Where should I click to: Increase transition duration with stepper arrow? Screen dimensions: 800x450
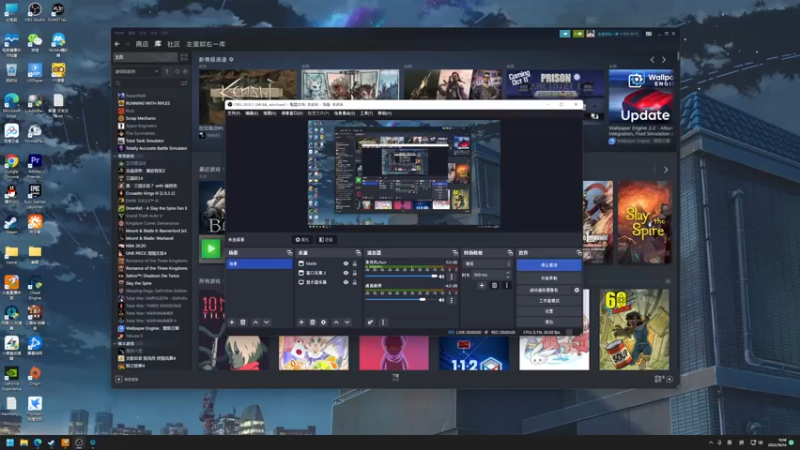click(x=508, y=273)
